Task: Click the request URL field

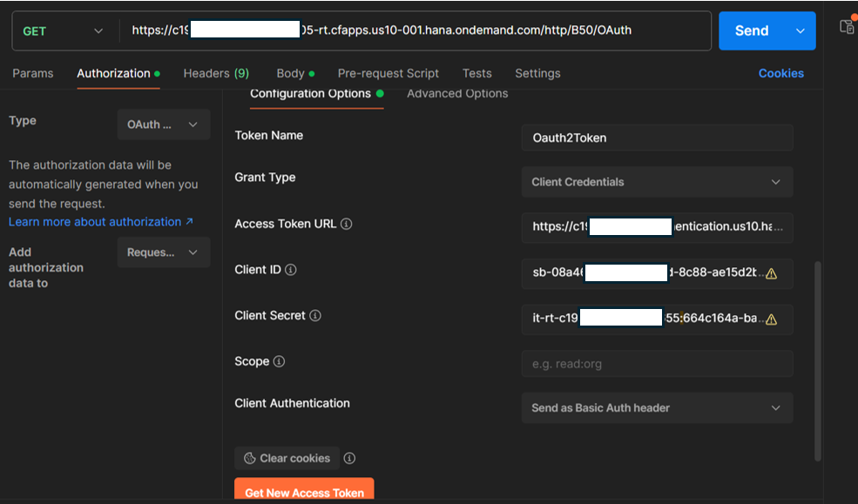Action: click(x=415, y=30)
